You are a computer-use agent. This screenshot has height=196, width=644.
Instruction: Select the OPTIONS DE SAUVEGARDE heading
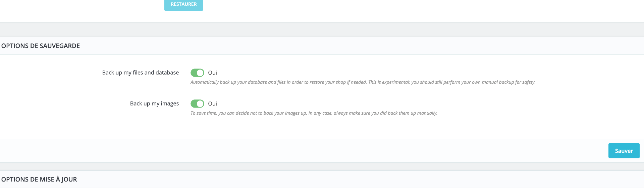pos(41,46)
